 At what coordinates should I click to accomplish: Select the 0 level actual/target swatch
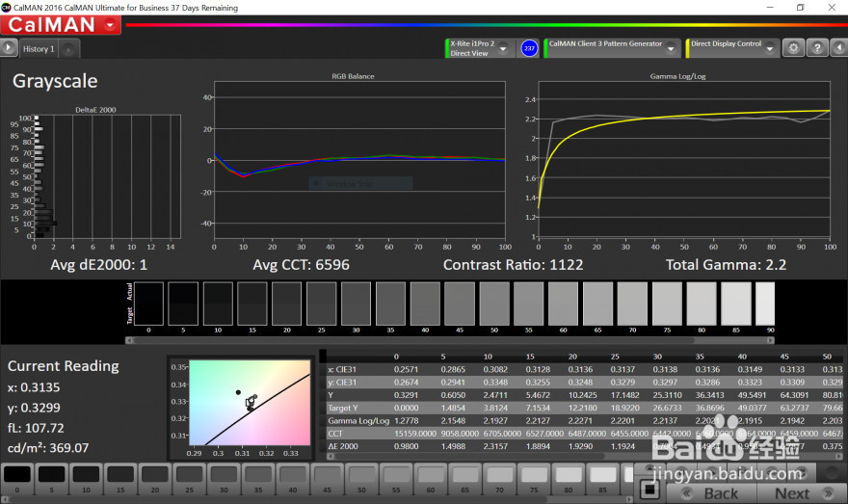[x=148, y=304]
